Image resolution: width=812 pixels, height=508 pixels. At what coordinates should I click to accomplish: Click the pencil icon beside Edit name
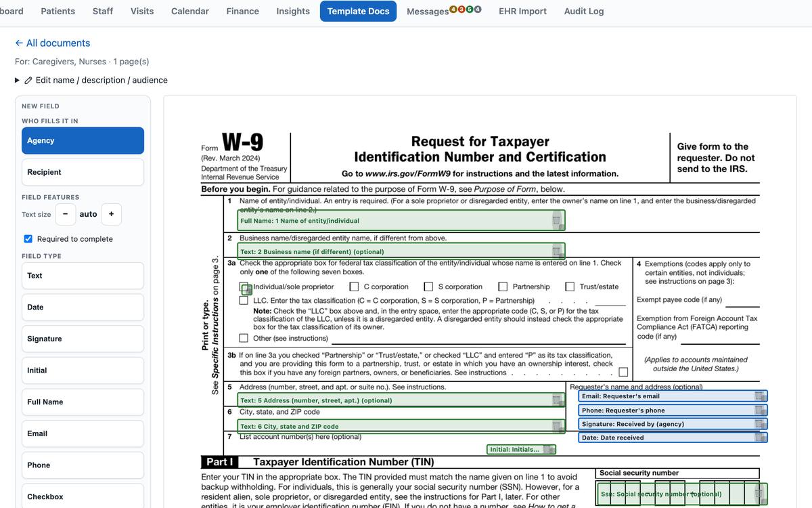(28, 80)
